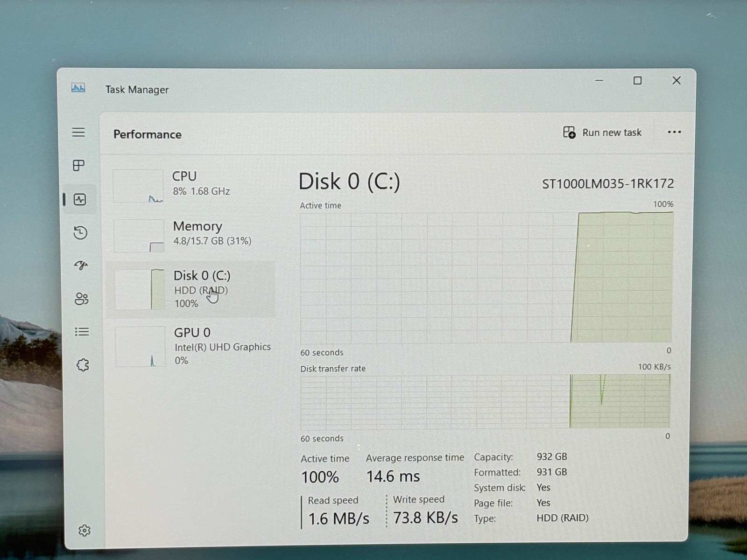Click the Page file Yes value
The width and height of the screenshot is (747, 560).
(x=543, y=503)
